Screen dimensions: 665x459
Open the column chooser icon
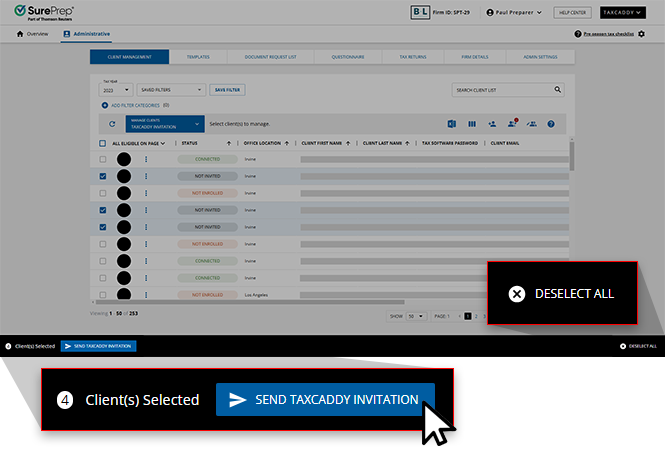[472, 124]
